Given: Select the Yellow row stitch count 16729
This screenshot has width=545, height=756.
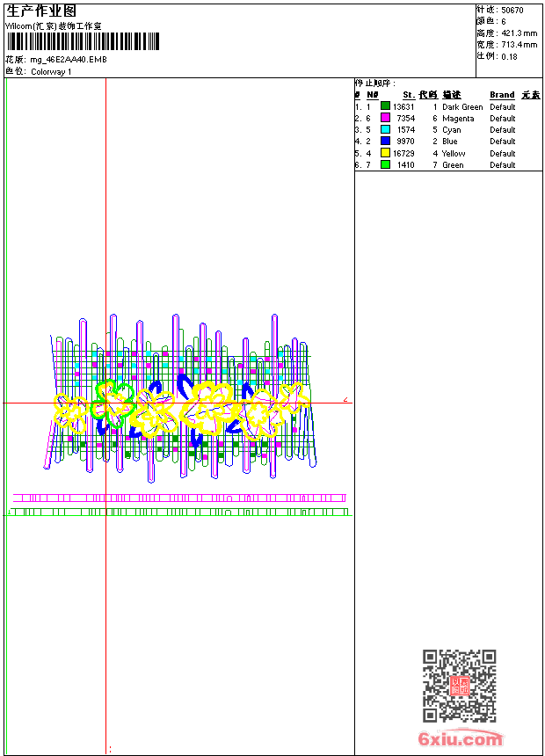Looking at the screenshot, I should point(403,153).
